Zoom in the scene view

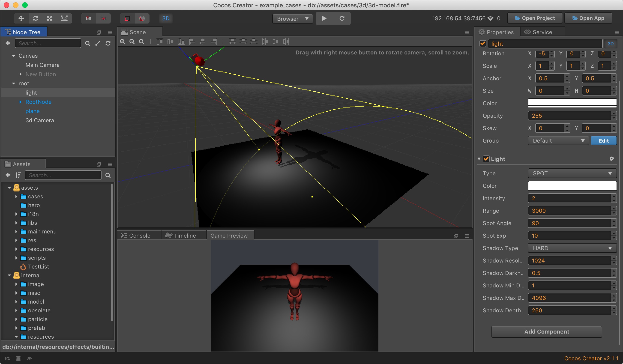tap(123, 42)
